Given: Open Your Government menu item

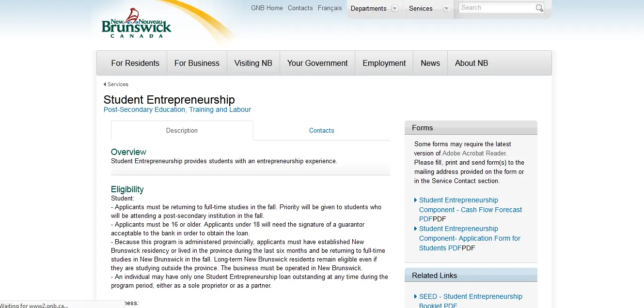Looking at the screenshot, I should coord(317,63).
